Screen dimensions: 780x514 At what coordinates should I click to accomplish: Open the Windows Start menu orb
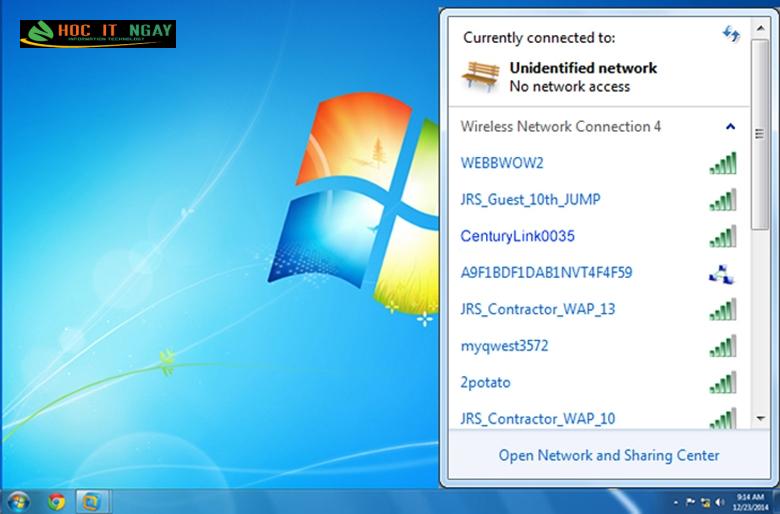click(x=18, y=501)
